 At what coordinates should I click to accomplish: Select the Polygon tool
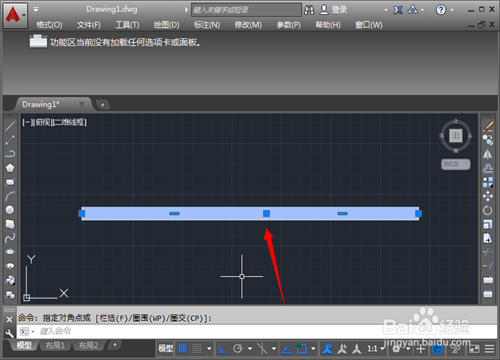pyautogui.click(x=10, y=168)
